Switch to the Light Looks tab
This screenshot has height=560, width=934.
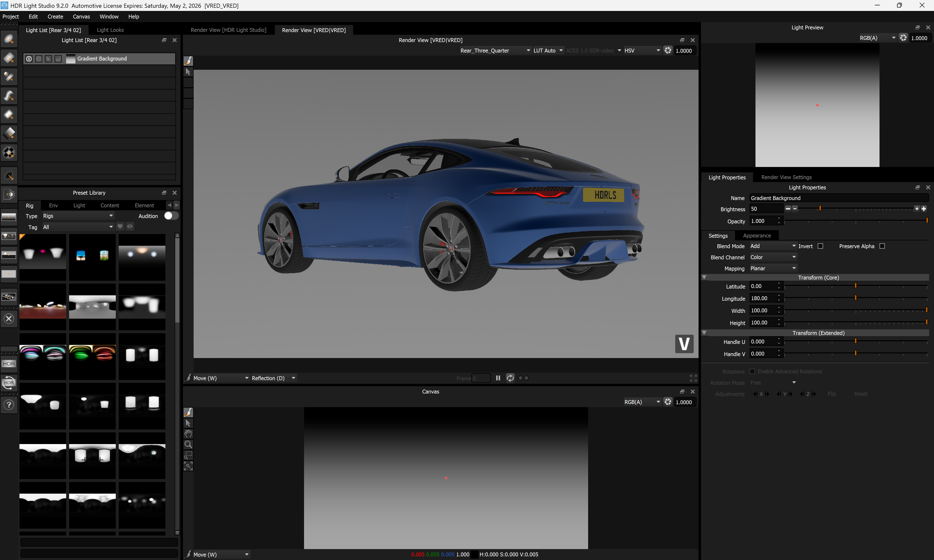(110, 30)
